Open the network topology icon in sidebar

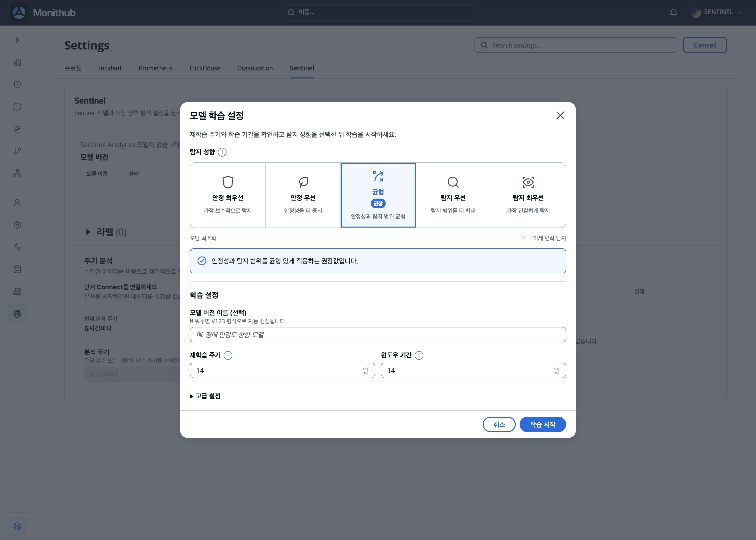[17, 173]
